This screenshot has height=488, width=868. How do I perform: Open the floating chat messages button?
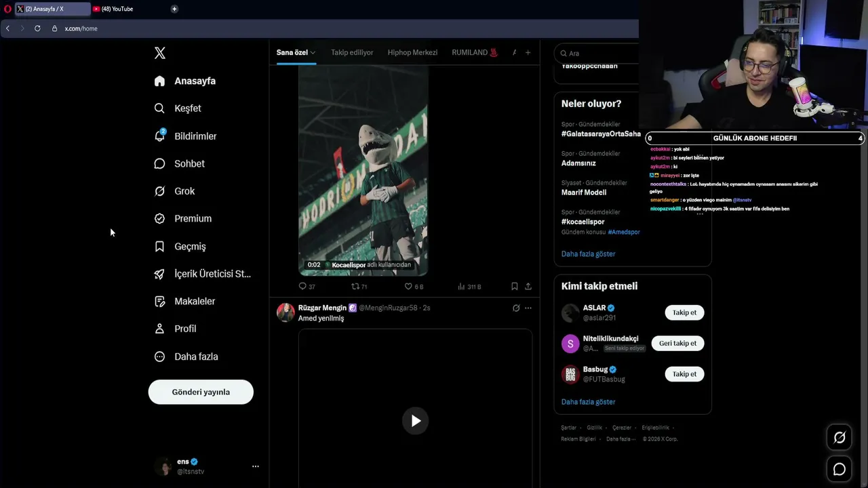tap(840, 469)
